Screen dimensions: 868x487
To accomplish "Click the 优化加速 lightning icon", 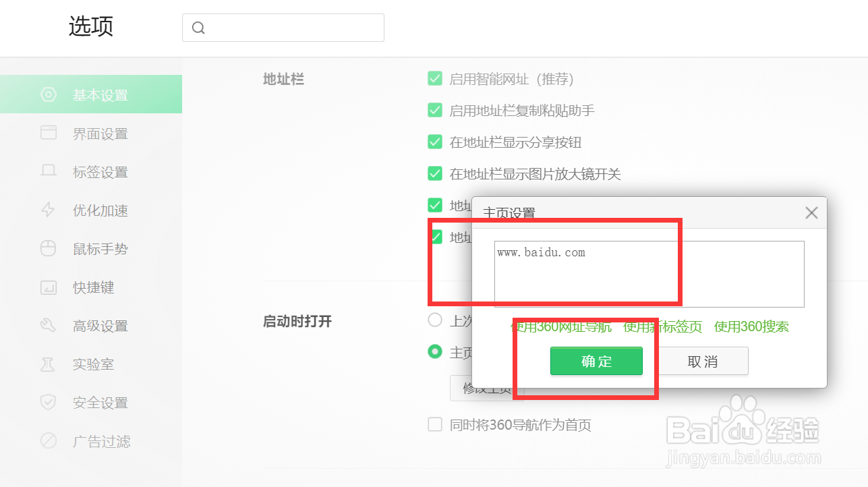I will pos(49,210).
